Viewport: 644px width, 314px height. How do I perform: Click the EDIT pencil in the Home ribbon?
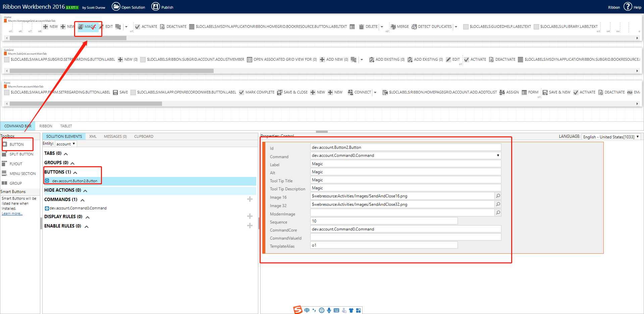pyautogui.click(x=102, y=27)
